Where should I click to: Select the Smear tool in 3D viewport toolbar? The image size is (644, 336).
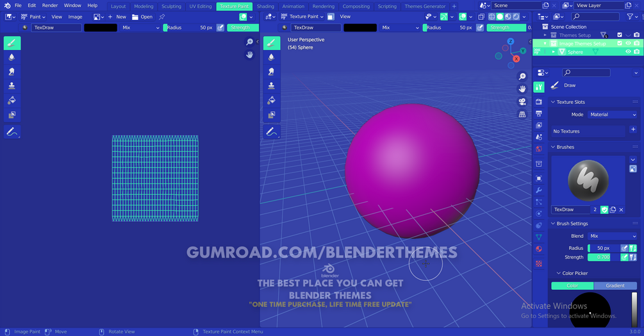[272, 71]
